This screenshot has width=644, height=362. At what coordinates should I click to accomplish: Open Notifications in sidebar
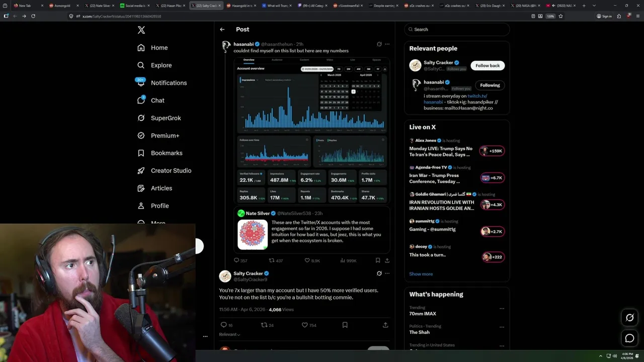[x=162, y=83]
